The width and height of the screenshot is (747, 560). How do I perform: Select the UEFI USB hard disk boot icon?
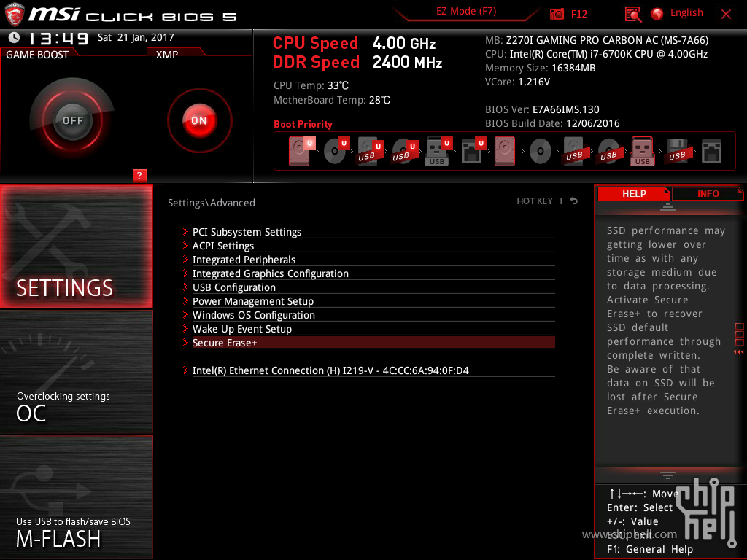370,151
